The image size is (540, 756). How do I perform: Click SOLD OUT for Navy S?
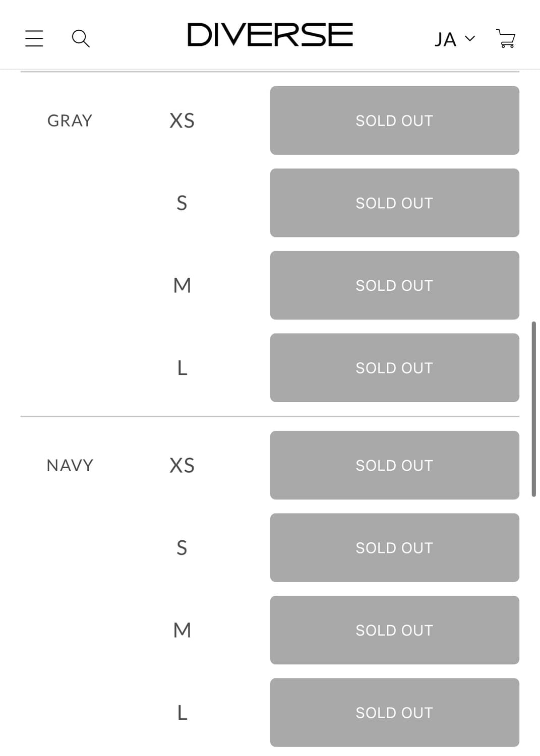coord(394,547)
